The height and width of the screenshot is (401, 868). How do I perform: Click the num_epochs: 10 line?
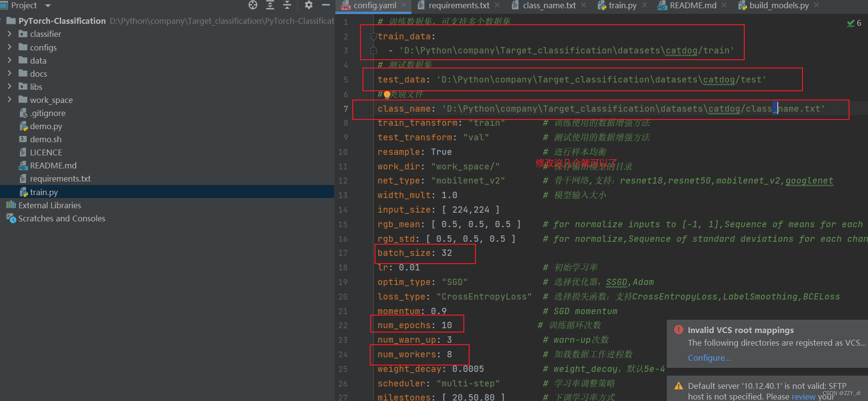point(415,325)
